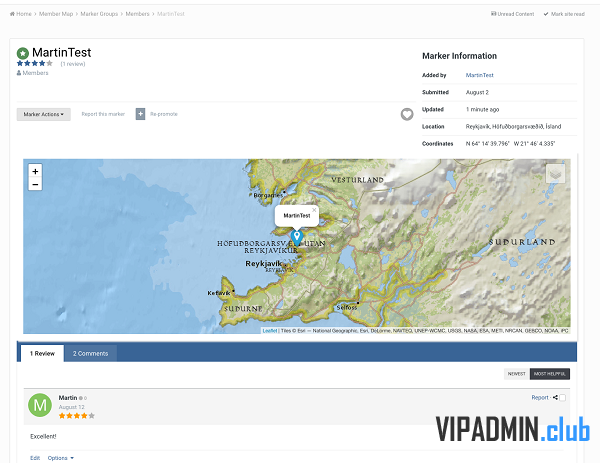Click Mark site read
The width and height of the screenshot is (600, 463).
[x=564, y=14]
